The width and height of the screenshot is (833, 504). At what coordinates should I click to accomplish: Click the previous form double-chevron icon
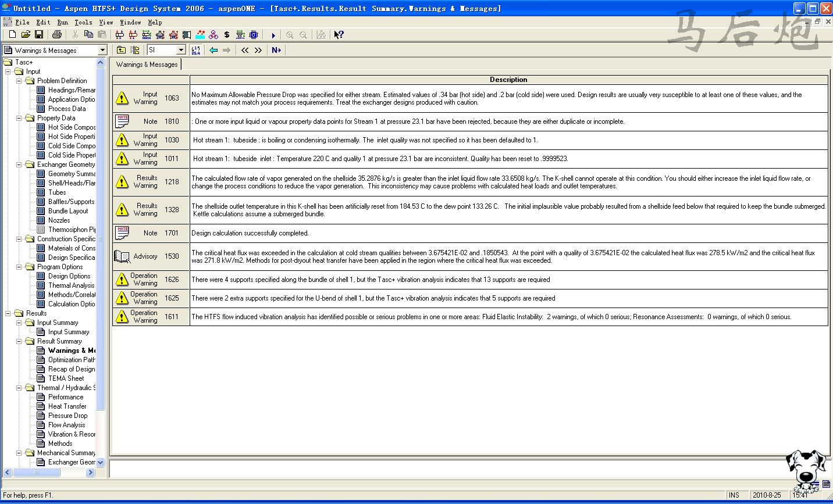tap(245, 50)
